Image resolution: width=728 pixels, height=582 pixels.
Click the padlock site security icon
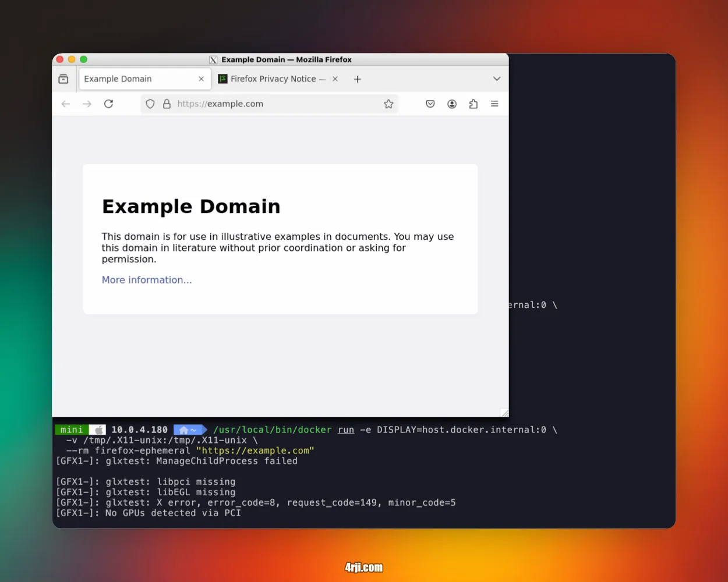click(x=167, y=104)
